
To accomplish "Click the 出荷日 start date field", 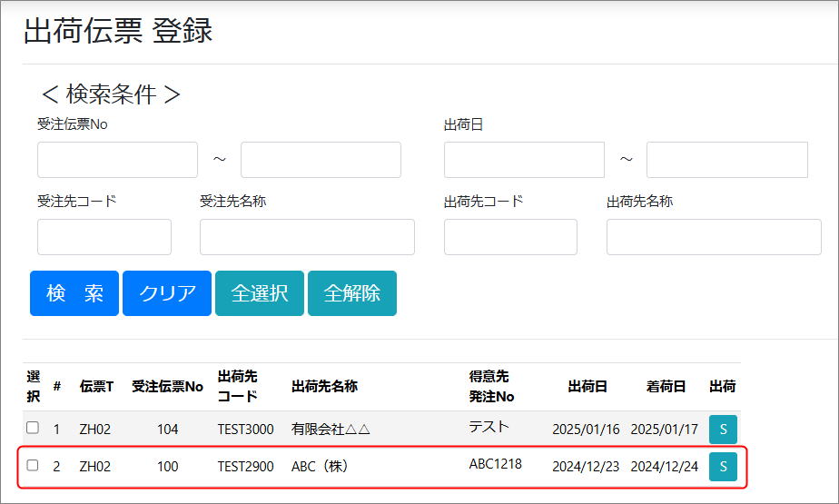I will click(524, 160).
